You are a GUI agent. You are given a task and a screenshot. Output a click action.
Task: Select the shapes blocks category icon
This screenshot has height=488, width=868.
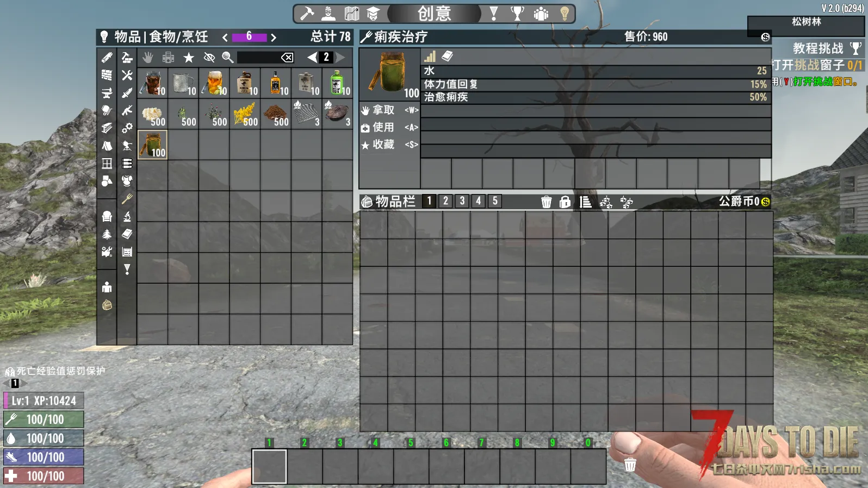pyautogui.click(x=107, y=181)
